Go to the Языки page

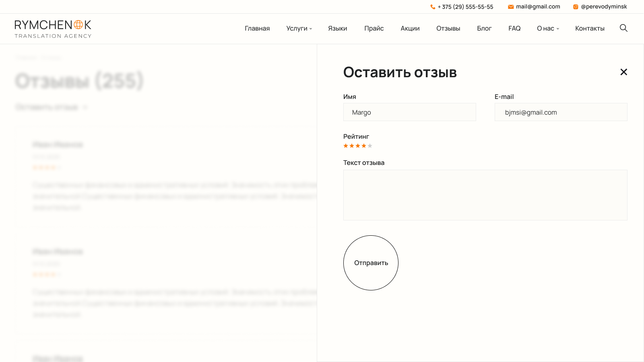tap(337, 29)
